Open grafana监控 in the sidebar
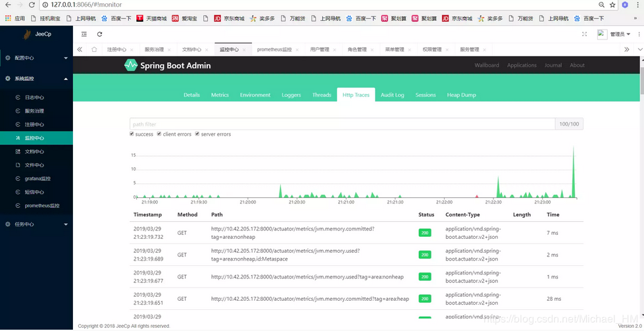Screen dimensions: 644x331 pos(37,178)
